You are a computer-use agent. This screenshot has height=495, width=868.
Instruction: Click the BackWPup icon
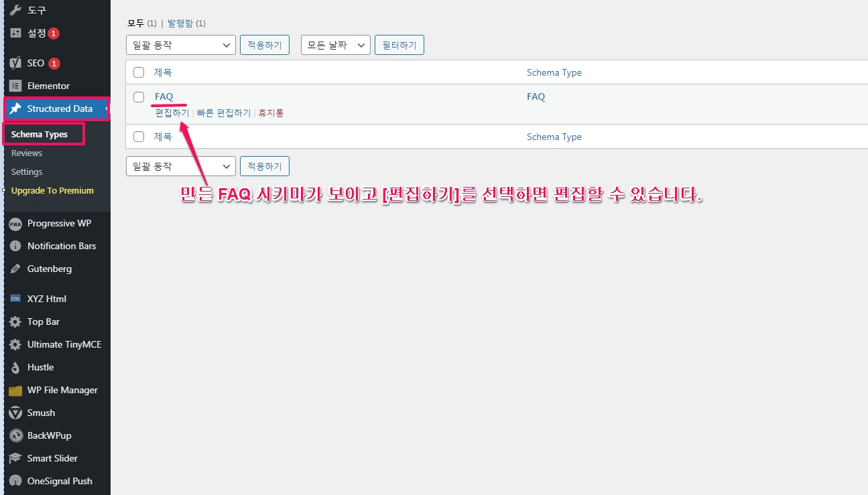(15, 436)
